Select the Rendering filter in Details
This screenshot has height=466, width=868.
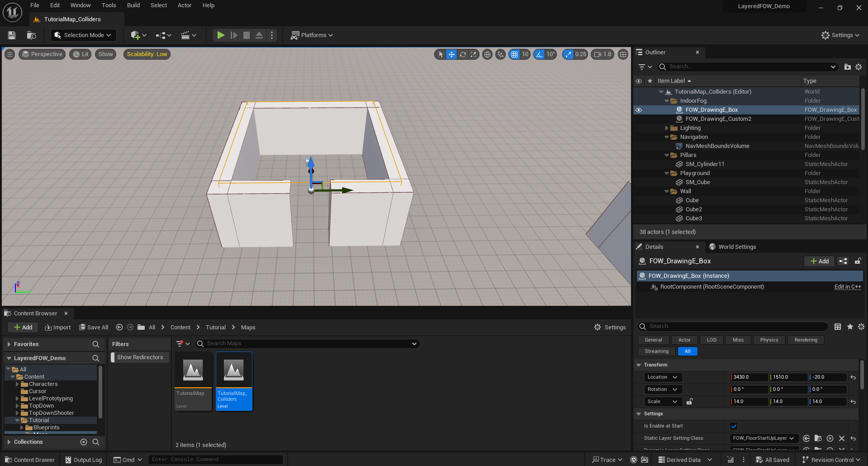tap(806, 340)
